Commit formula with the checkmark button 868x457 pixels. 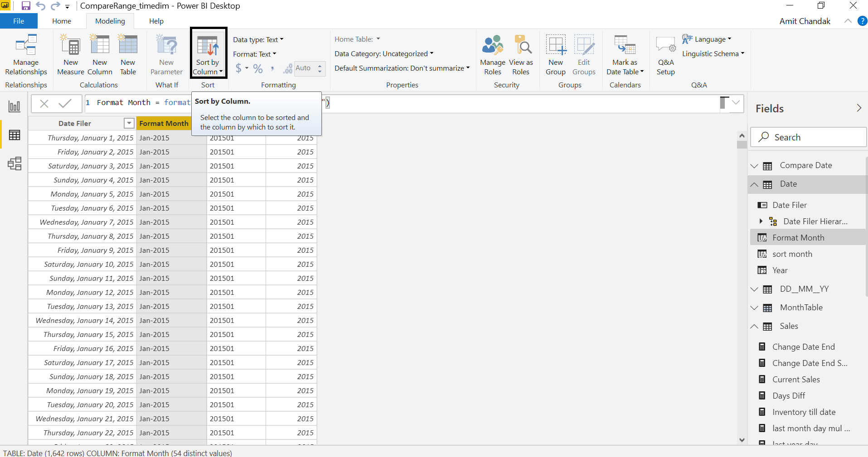65,103
